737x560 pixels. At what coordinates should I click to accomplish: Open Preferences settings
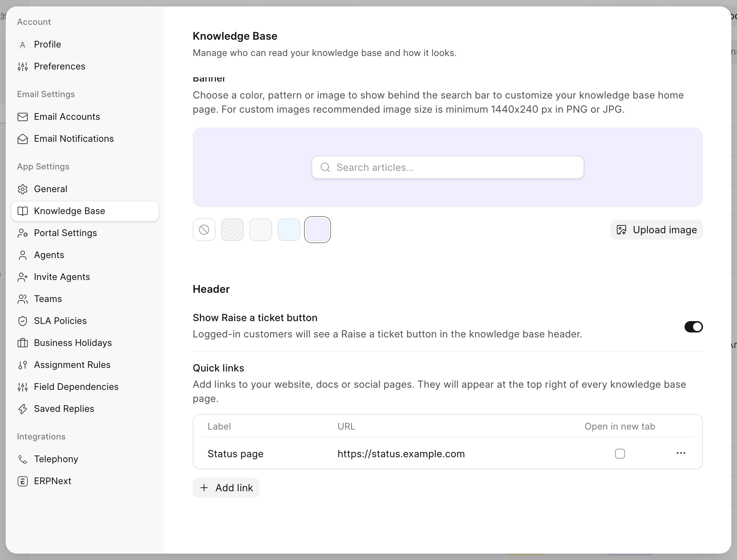85,67
